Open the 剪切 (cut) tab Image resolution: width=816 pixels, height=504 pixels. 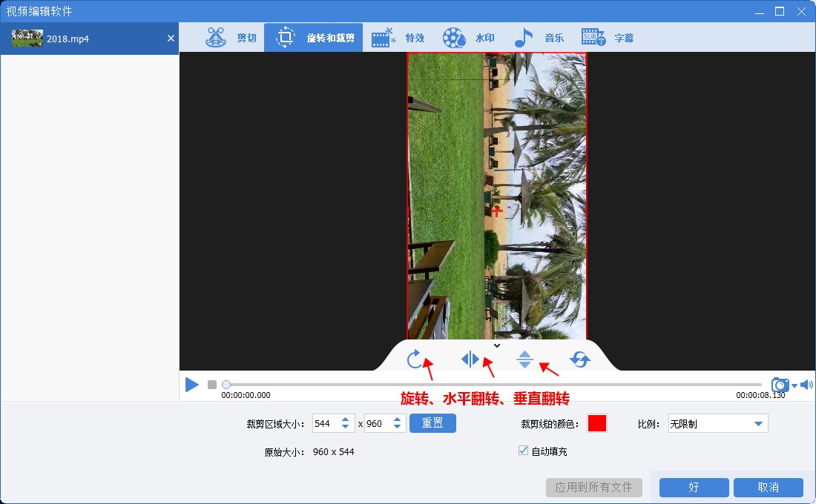231,38
